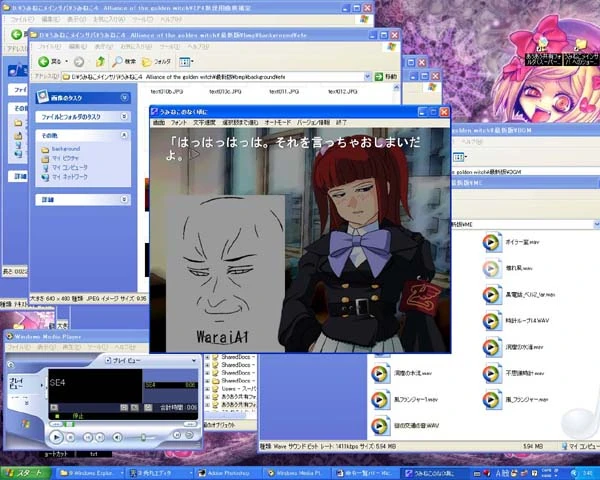The image size is (600, 480).
Task: Expand the first SharedDocs tree node
Action: pos(208,357)
